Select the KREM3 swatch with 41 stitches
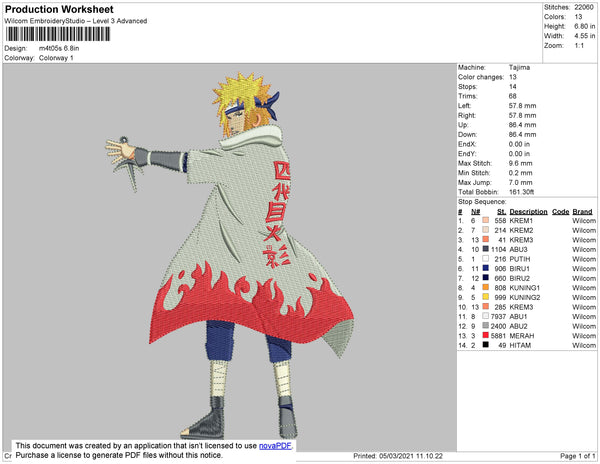The image size is (600, 464). coord(486,239)
